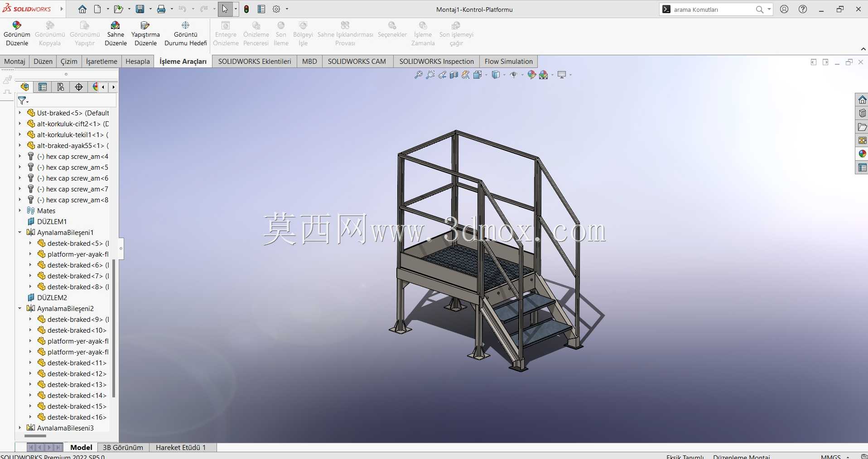Open Hide/Show Items eye icon
This screenshot has width=868, height=459.
point(513,75)
